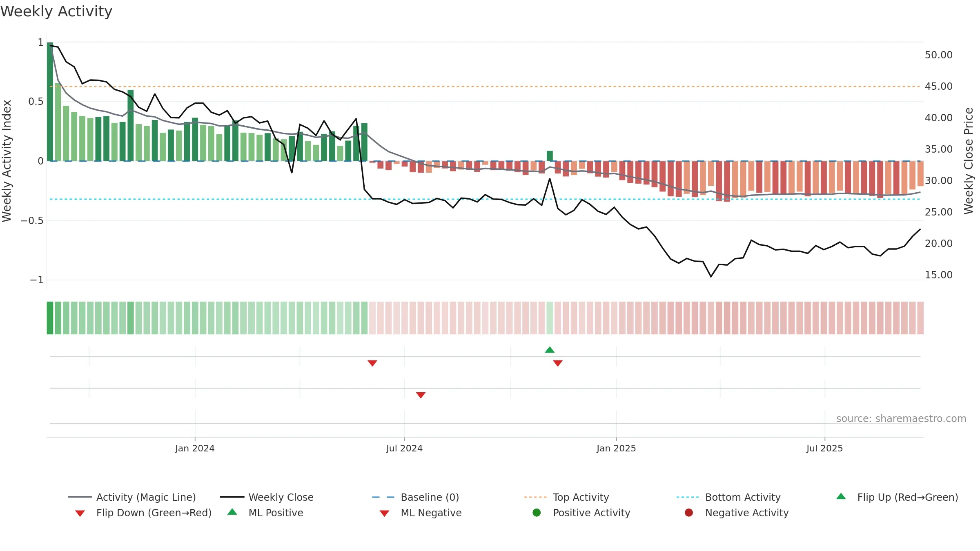Click the single green cell in red heatmap strip

pyautogui.click(x=550, y=318)
